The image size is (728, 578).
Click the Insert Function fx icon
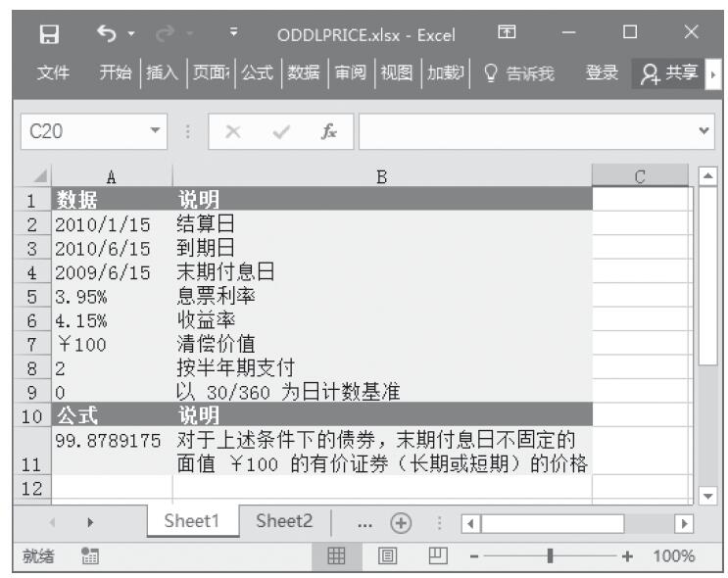335,129
